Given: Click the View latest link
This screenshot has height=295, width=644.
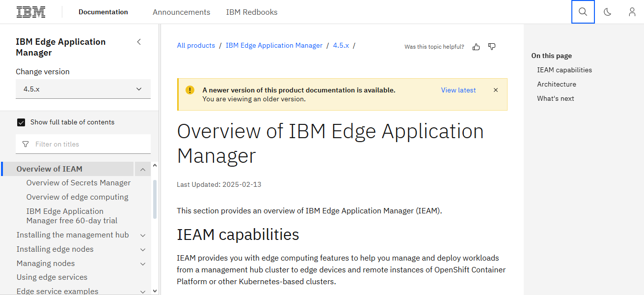Looking at the screenshot, I should [x=458, y=90].
